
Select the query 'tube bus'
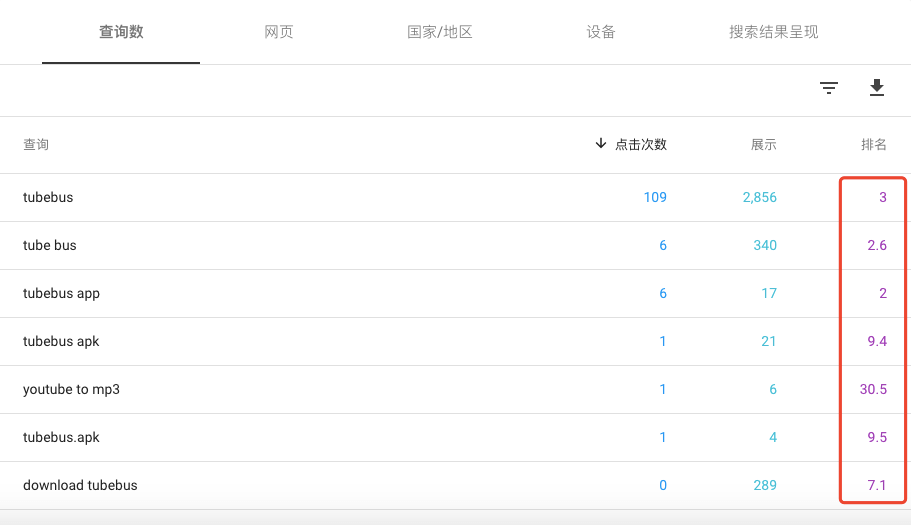tap(49, 245)
